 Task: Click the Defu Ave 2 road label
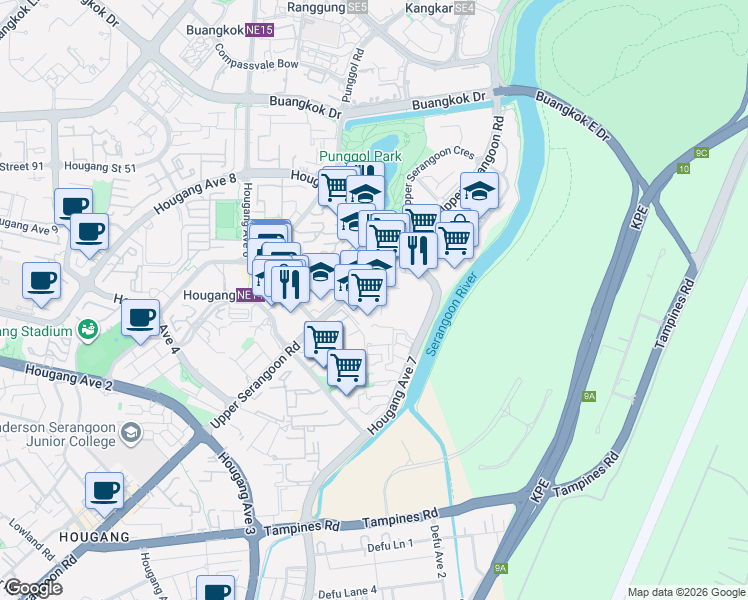click(437, 551)
